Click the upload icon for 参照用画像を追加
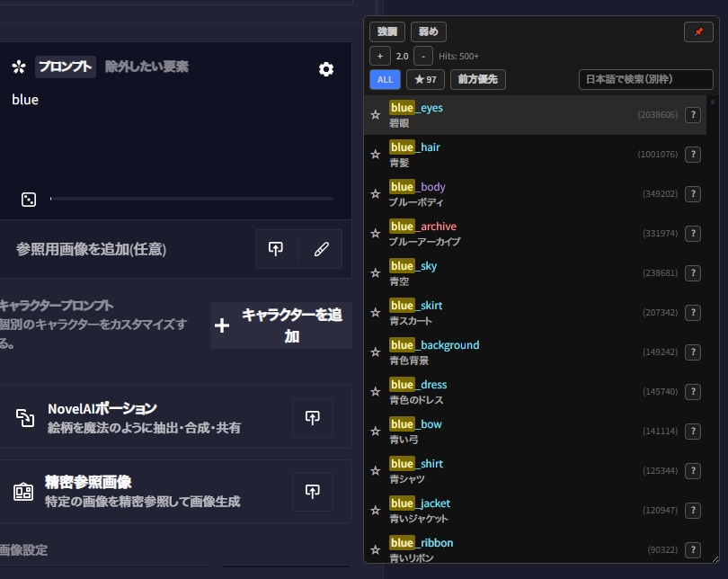 [x=276, y=249]
